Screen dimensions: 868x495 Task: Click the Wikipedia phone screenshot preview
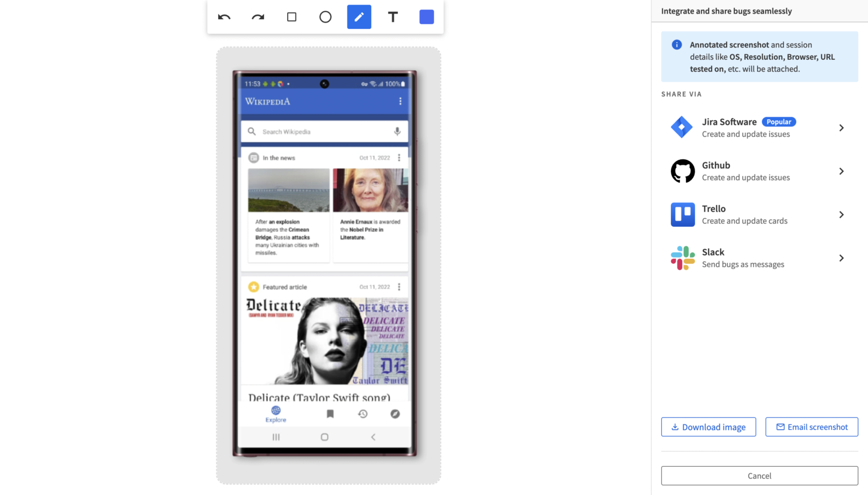(324, 263)
